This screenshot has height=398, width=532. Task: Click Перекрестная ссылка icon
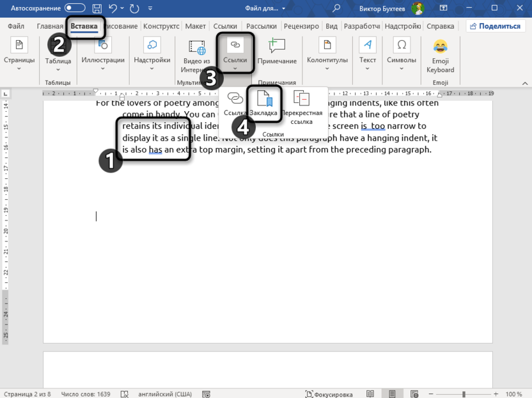pyautogui.click(x=301, y=105)
